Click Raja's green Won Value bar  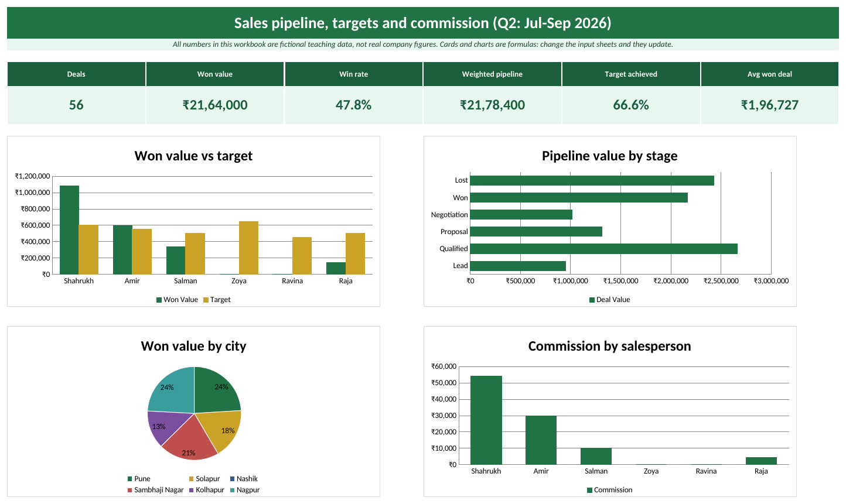click(336, 268)
